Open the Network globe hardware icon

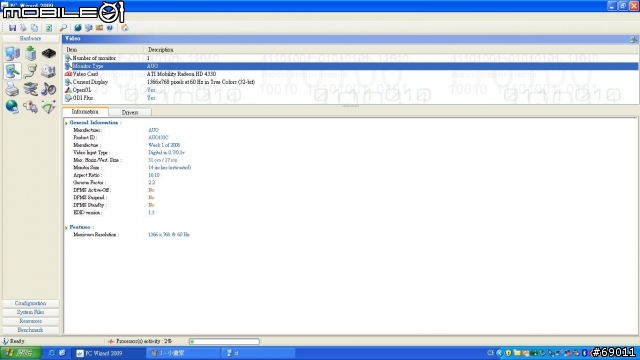coord(12,107)
